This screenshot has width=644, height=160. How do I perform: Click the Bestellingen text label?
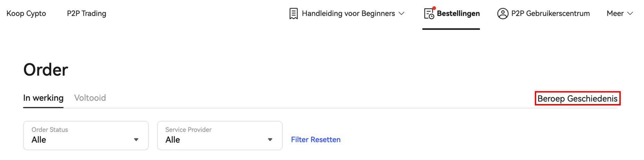tap(458, 14)
